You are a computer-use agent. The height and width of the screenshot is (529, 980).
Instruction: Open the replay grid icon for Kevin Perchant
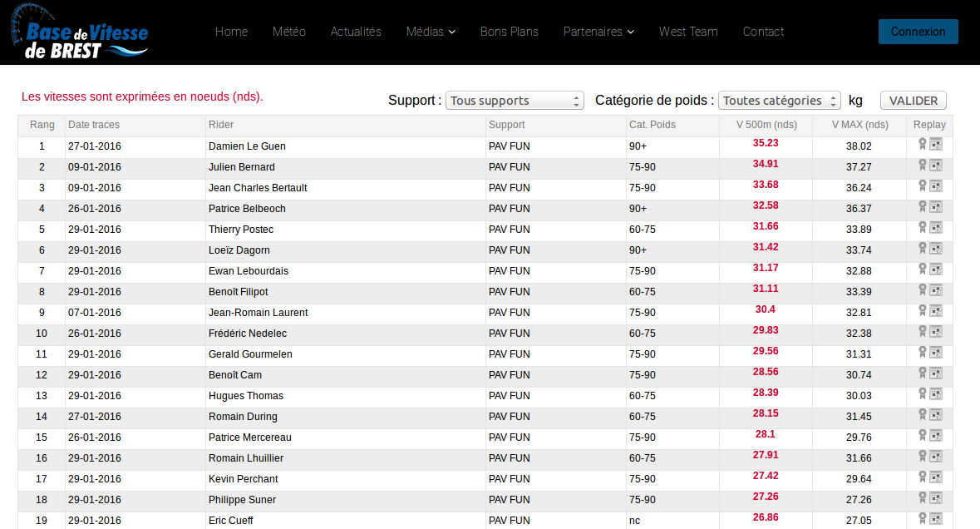(x=936, y=477)
